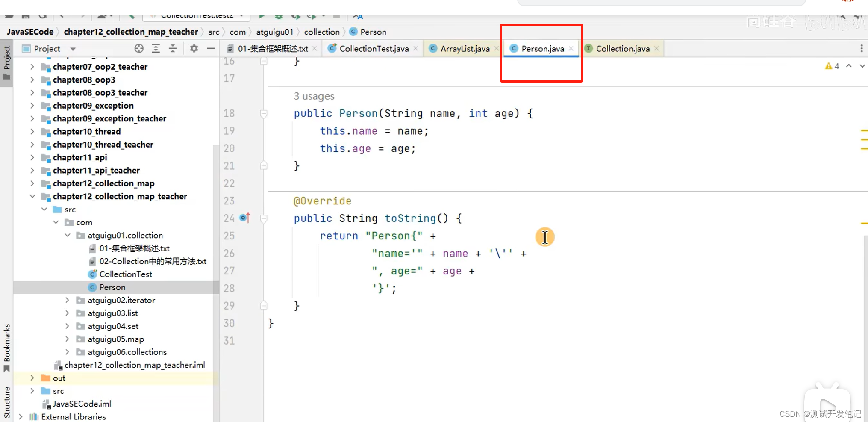Collapse the chapter12_collection_map_teacher module
Image resolution: width=868 pixels, height=422 pixels.
point(32,196)
